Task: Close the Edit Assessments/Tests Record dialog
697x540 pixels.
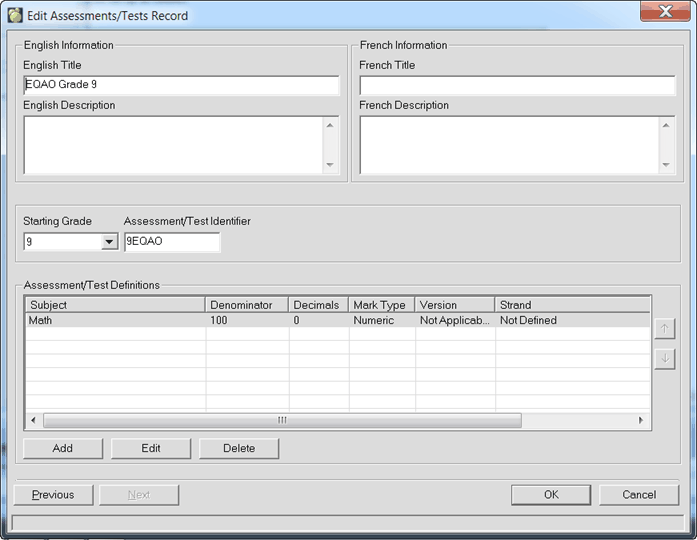Action: [x=664, y=12]
